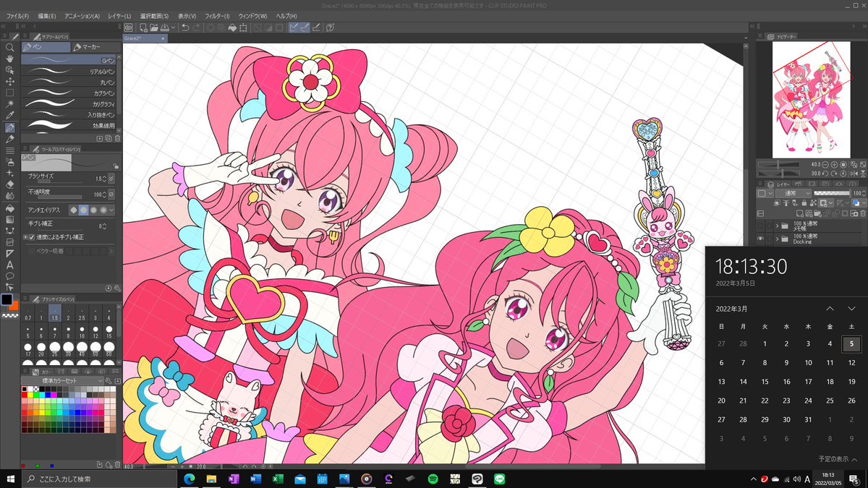The width and height of the screenshot is (868, 488).
Task: Open フィルター(I) menu
Action: pyautogui.click(x=217, y=16)
